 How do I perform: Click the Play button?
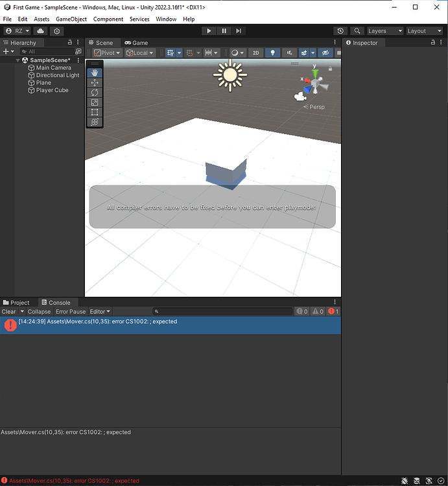(209, 31)
